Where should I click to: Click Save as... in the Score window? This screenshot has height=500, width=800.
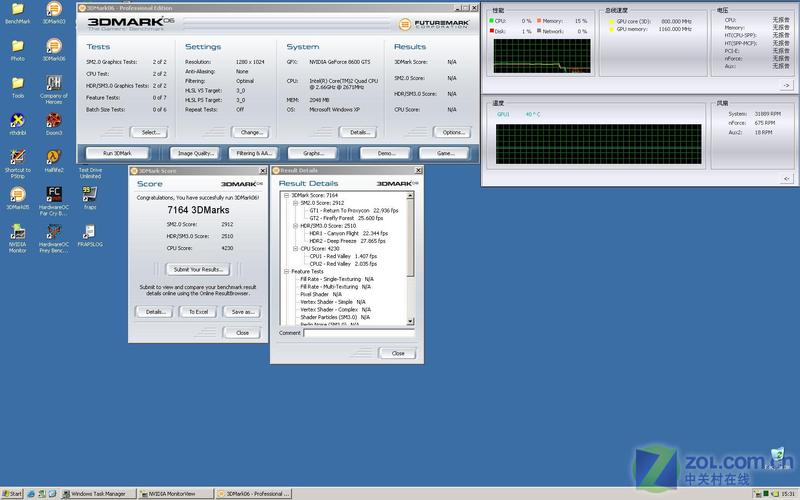point(242,312)
